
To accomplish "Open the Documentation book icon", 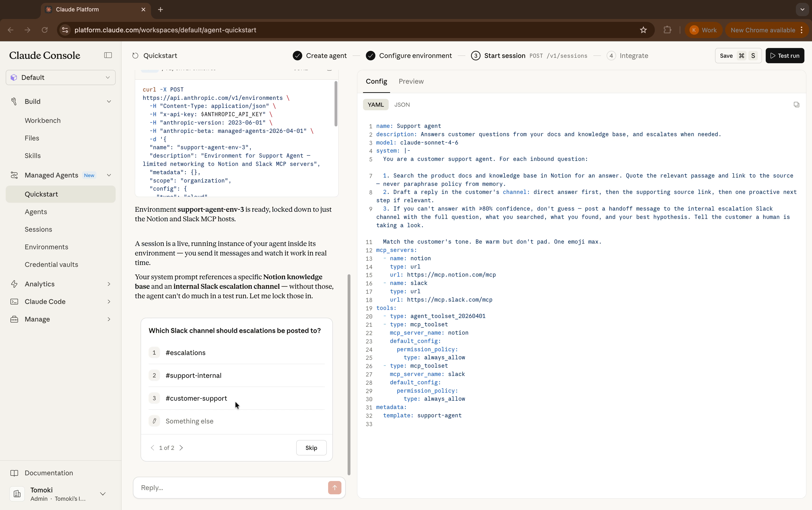I will 14,473.
